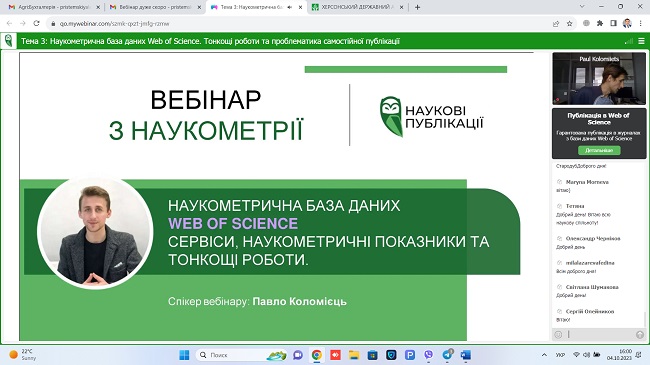Viewport: 650px width, 365px height.
Task: Open the shield security app on taskbar
Action: [x=391, y=355]
